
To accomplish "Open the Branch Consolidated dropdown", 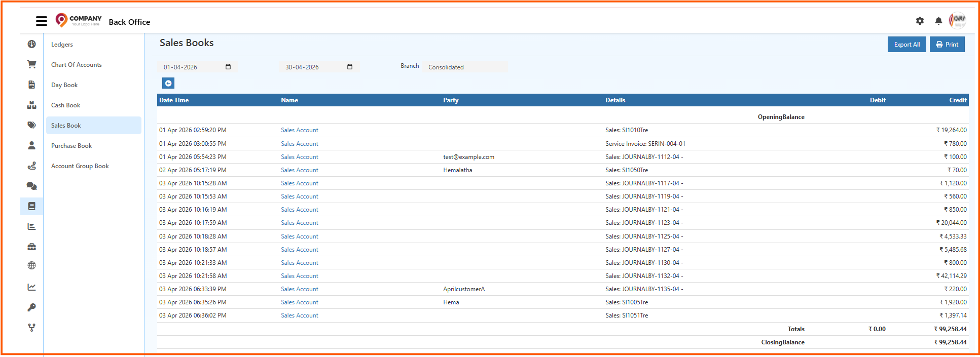I will pos(466,67).
